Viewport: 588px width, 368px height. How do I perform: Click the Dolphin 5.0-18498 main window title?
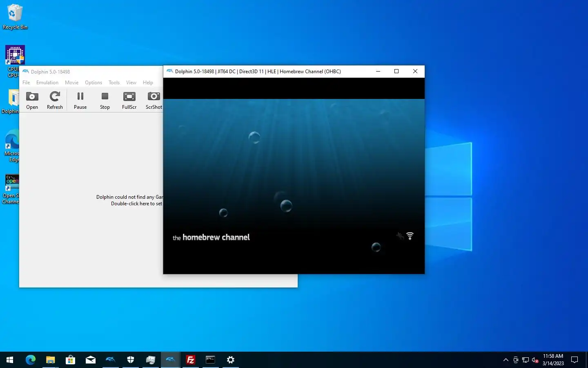[x=50, y=72]
